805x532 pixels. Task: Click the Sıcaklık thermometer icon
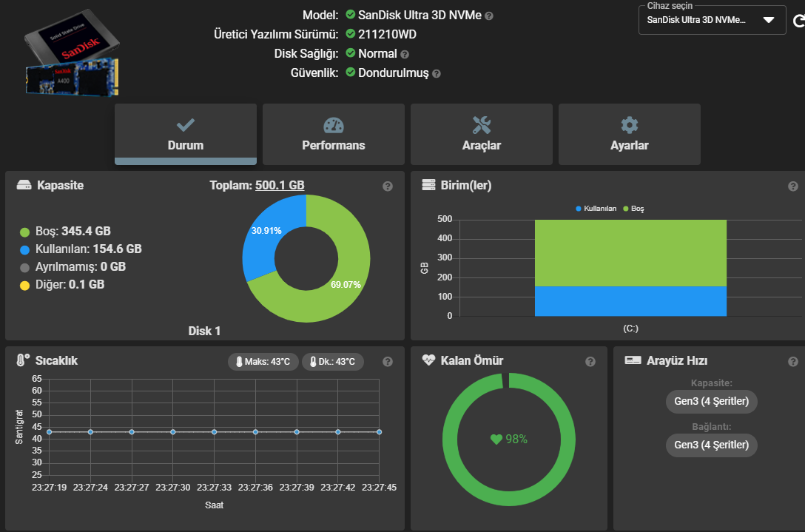(23, 360)
